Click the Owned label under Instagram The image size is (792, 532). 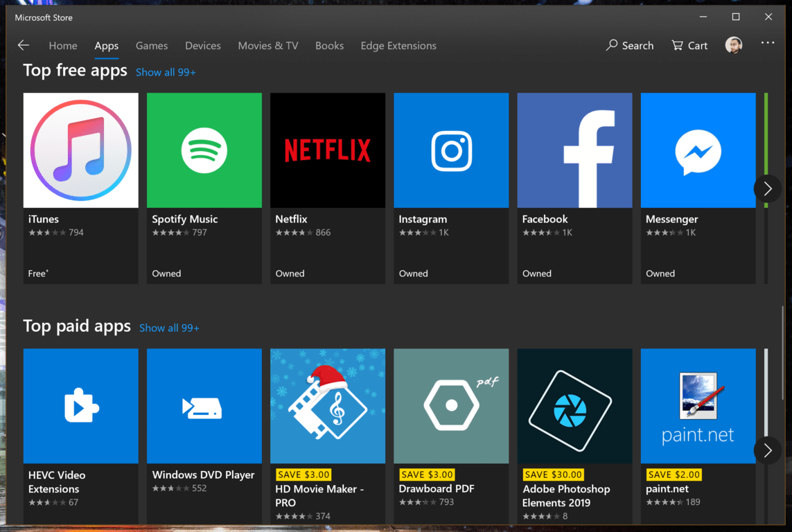tap(413, 274)
